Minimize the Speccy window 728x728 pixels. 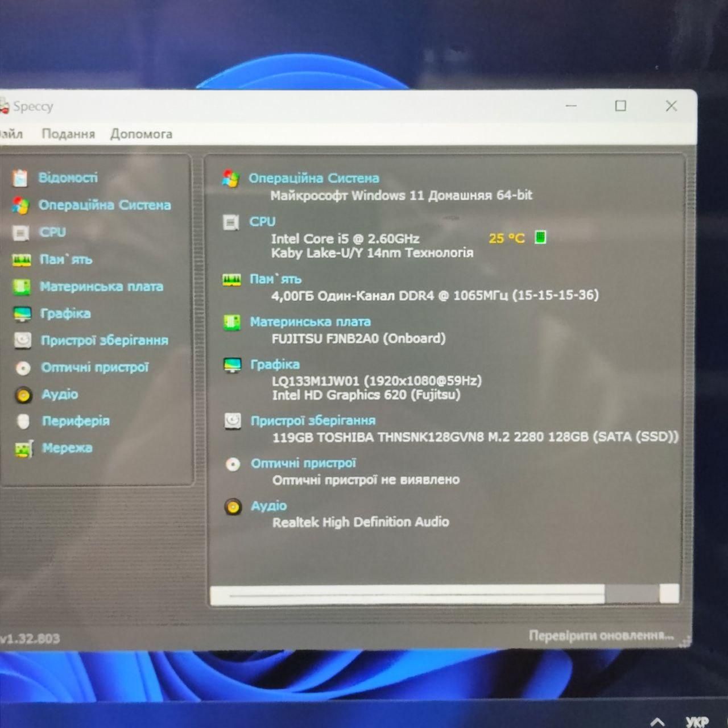(571, 106)
